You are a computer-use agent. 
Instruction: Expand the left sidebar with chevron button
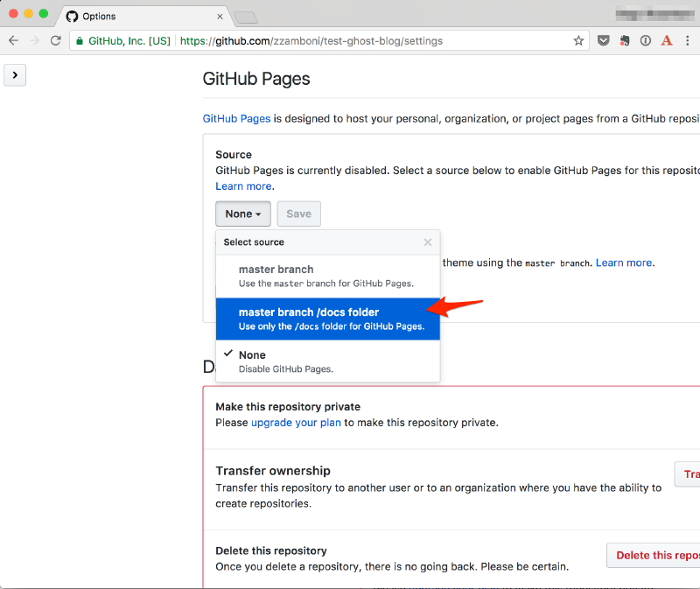15,75
